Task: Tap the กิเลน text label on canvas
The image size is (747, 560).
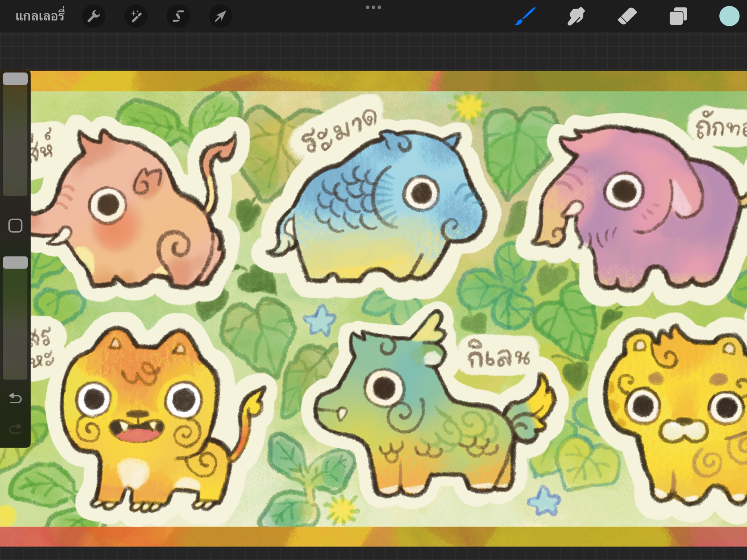Action: click(499, 355)
